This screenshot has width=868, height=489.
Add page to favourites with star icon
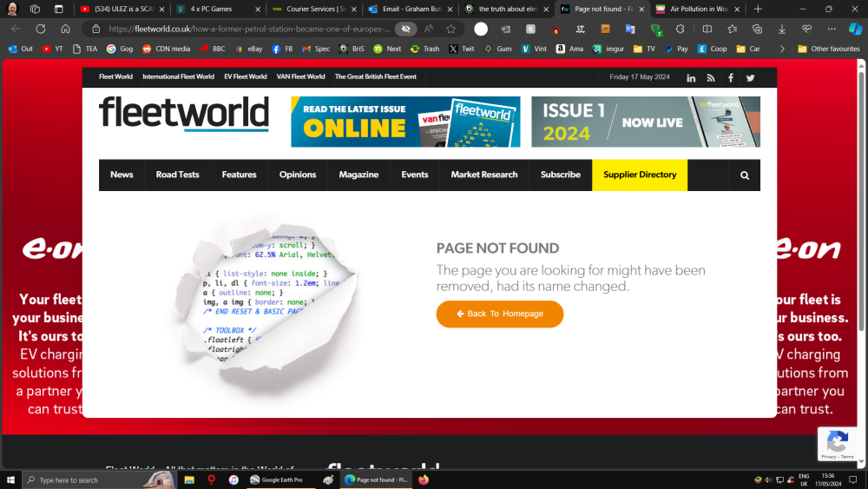pos(451,29)
